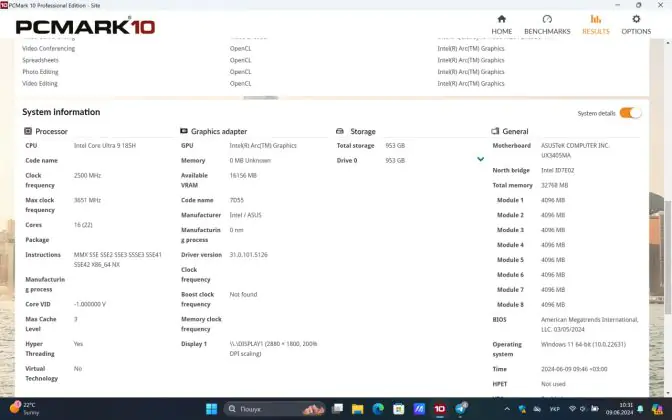Click the Storage section drive icon
Viewport: 672px width, 420px height.
(x=340, y=131)
